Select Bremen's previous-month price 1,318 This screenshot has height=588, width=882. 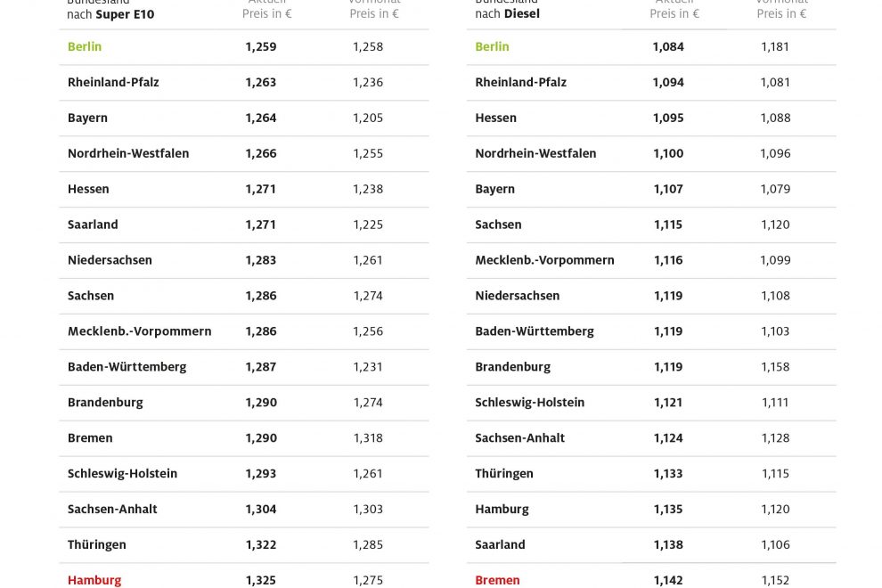click(368, 437)
